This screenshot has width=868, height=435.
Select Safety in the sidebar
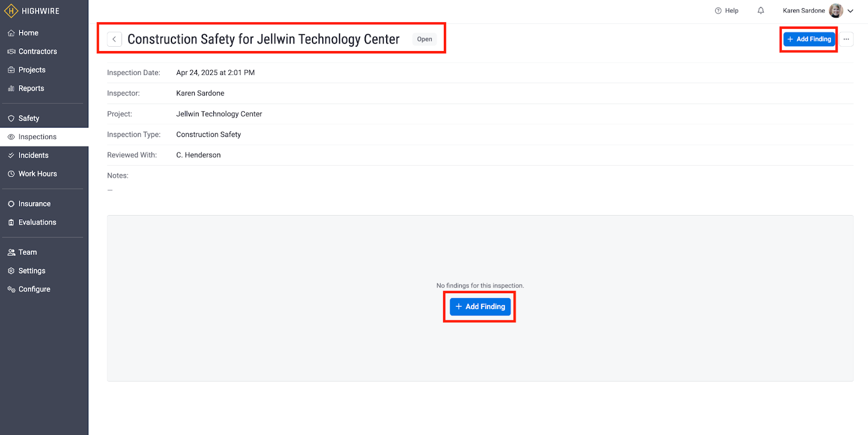click(x=44, y=118)
